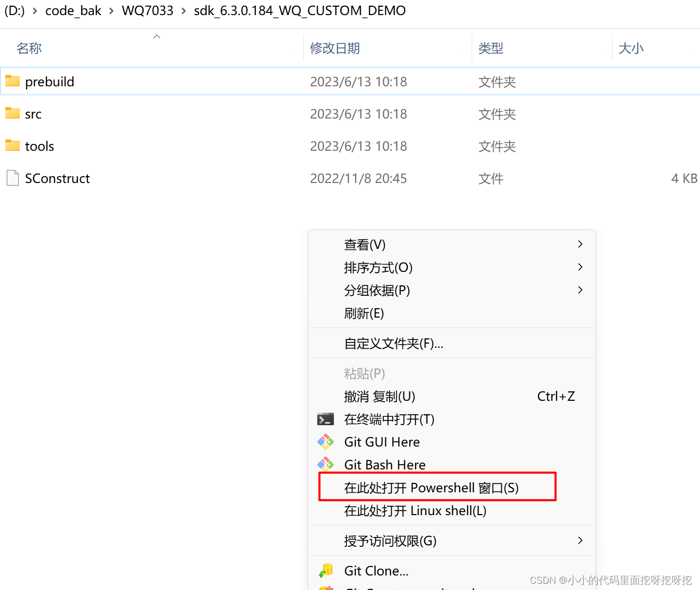Select 自定义文件夹(F)... menu entry

[x=451, y=343]
